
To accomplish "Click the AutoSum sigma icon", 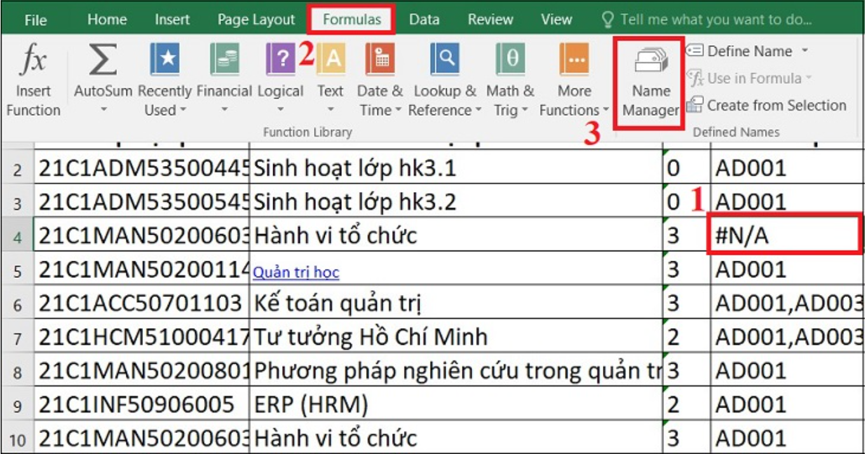I will (103, 60).
